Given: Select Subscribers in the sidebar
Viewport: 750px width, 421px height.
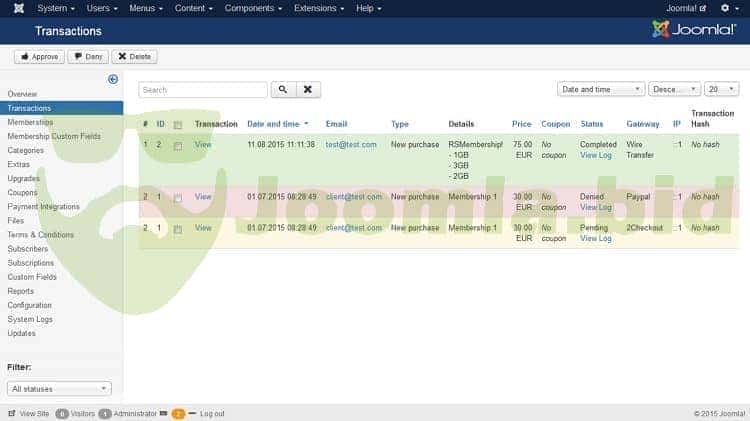Looking at the screenshot, I should [x=27, y=248].
